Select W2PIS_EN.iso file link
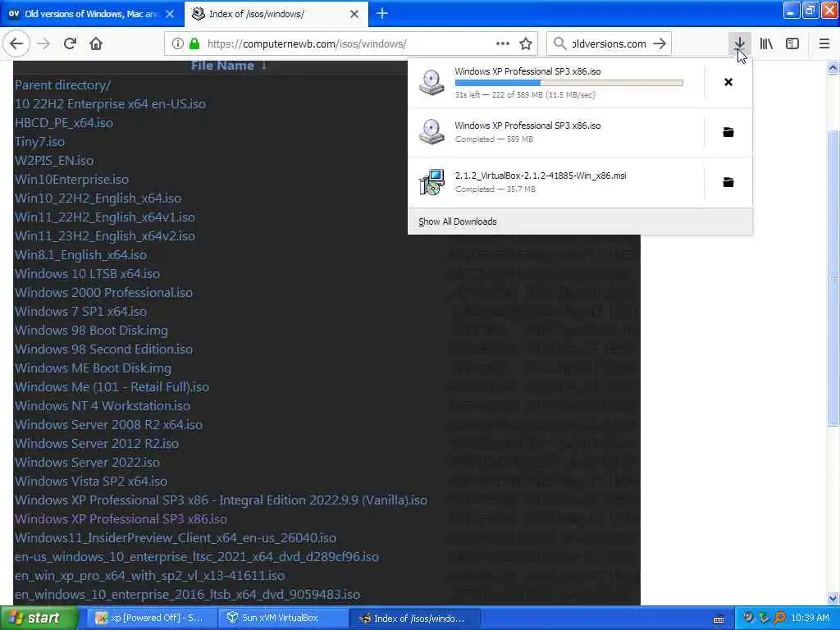Image resolution: width=840 pixels, height=630 pixels. point(54,161)
